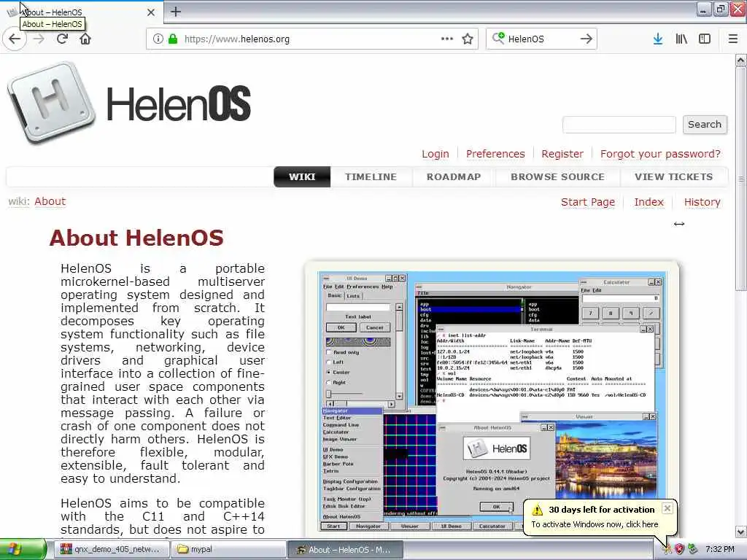Click the About HelenOS heading
This screenshot has height=560, width=747.
pos(136,238)
